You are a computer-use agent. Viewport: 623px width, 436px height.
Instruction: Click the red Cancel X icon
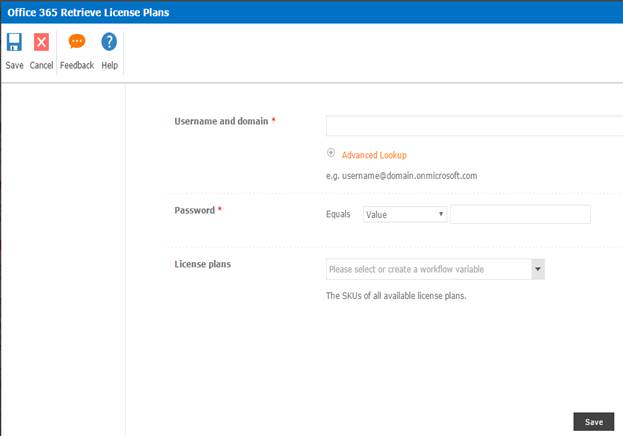click(x=41, y=42)
